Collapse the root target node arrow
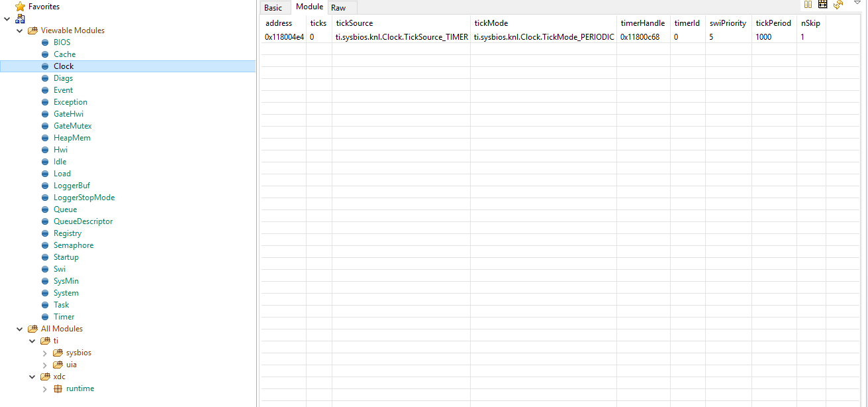 pos(7,19)
